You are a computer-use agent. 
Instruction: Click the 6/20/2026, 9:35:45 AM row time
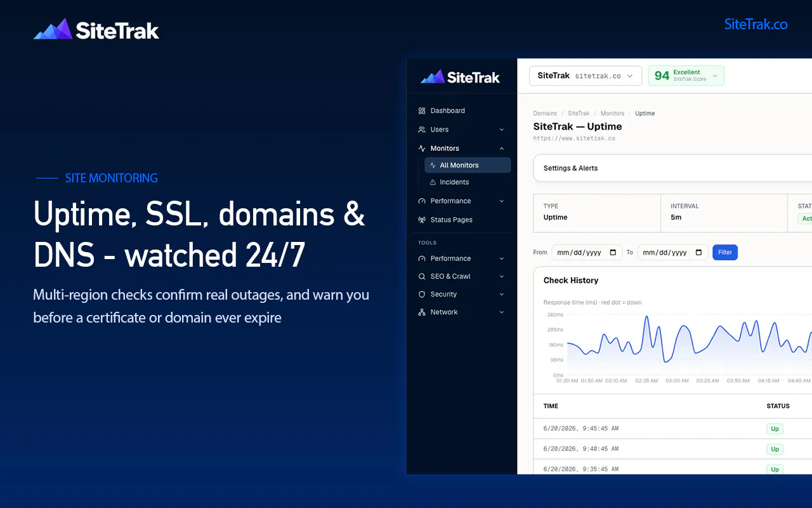[581, 469]
